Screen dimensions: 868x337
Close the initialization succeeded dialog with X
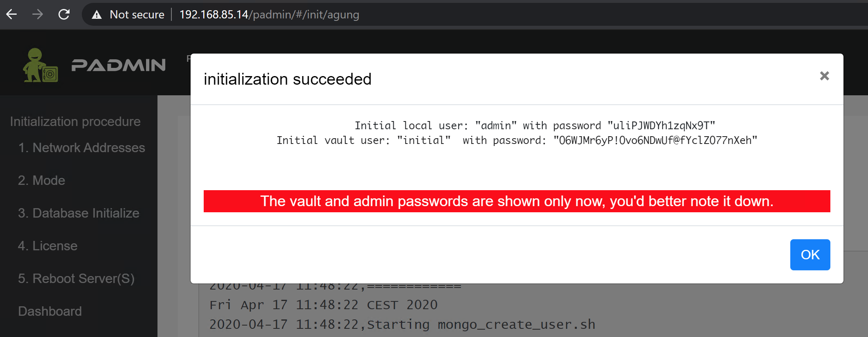click(x=824, y=76)
